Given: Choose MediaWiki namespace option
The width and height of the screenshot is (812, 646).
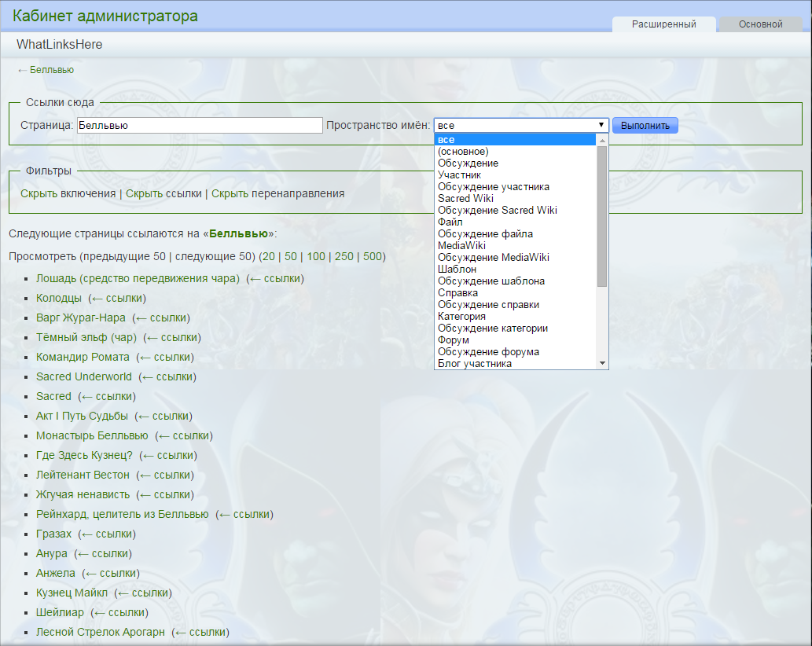Looking at the screenshot, I should pos(516,246).
